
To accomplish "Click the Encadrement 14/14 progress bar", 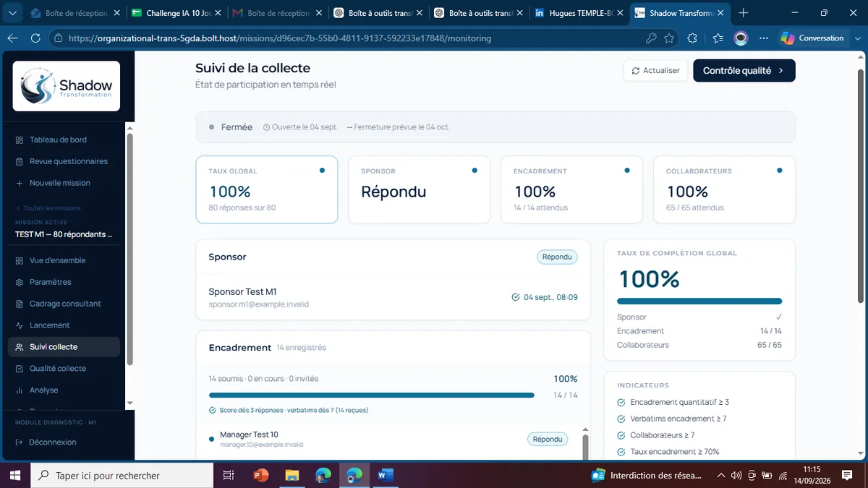I will tap(371, 395).
